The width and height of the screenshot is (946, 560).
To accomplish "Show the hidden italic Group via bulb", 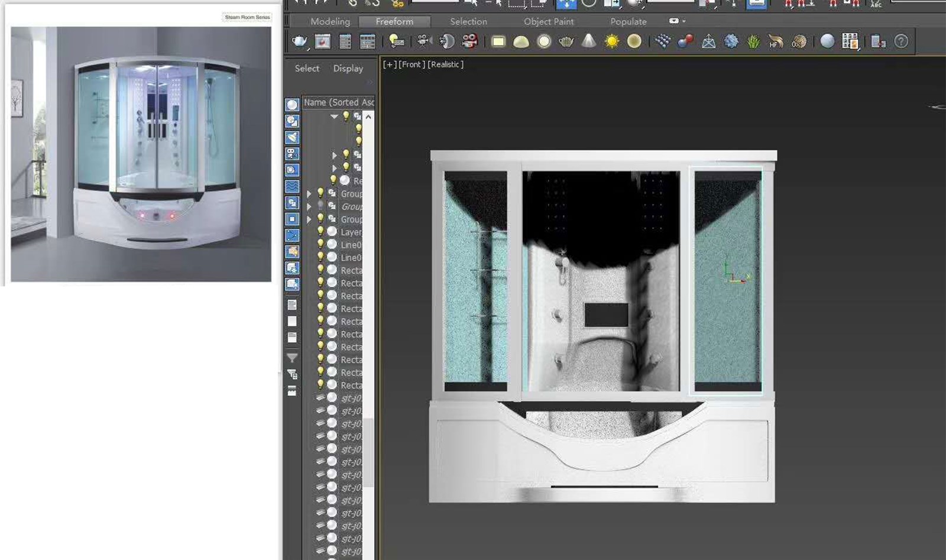I will 320,206.
